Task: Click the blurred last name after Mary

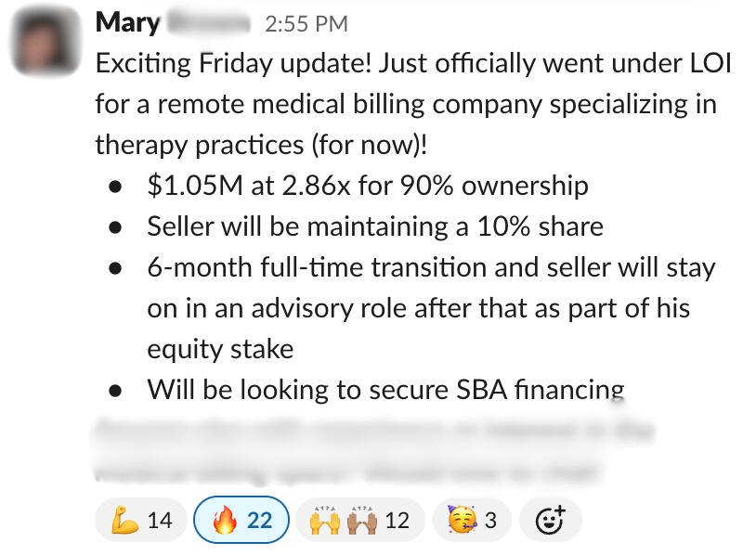Action: coord(211,21)
